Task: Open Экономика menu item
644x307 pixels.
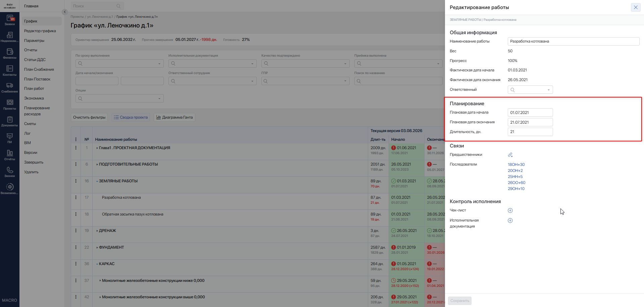Action: click(x=34, y=98)
